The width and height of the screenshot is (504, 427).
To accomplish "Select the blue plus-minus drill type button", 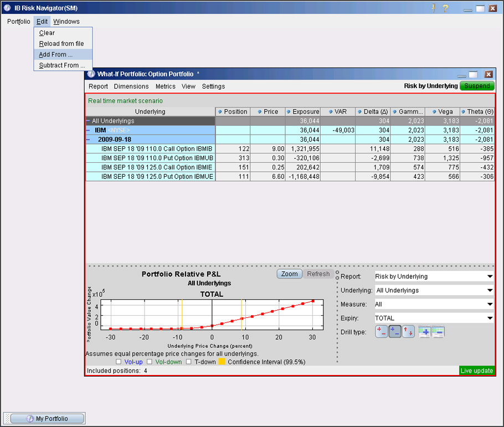I will pyautogui.click(x=395, y=332).
